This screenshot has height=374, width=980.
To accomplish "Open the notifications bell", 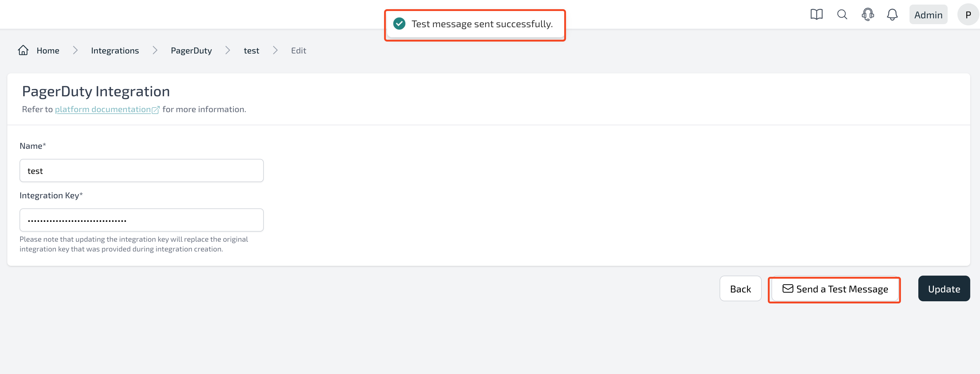I will point(892,15).
